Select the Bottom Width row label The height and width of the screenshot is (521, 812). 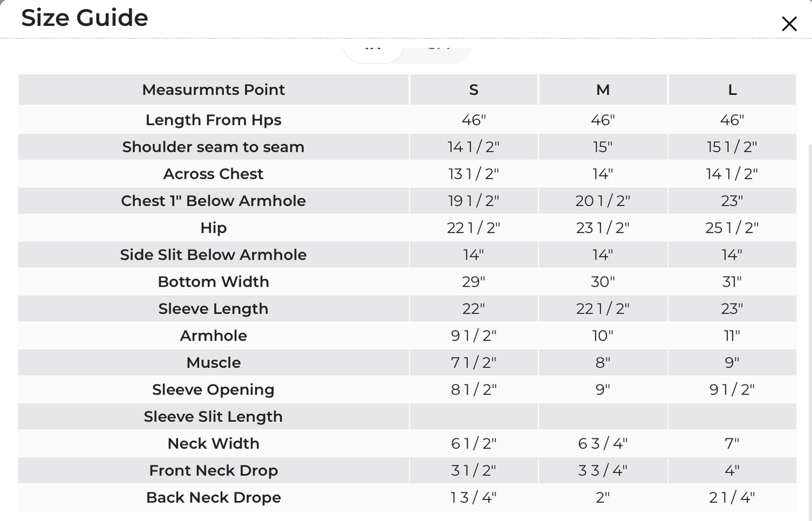(x=214, y=282)
